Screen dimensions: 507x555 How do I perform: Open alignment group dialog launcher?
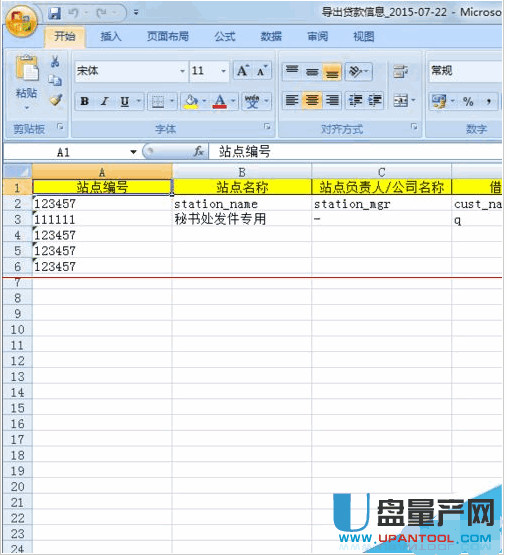pyautogui.click(x=414, y=126)
